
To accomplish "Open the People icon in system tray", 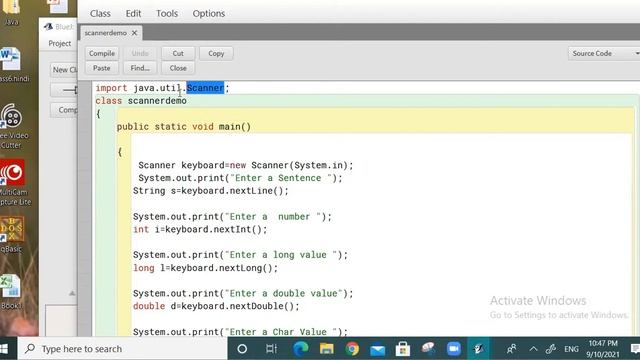I will pyautogui.click(x=511, y=349).
